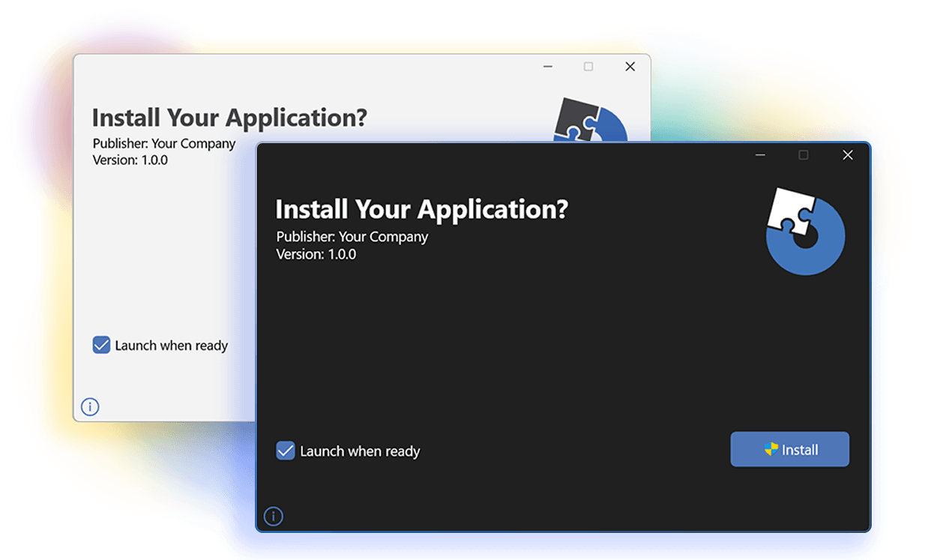Click the Install Your Application heading in dark window
Image resolution: width=934 pixels, height=560 pixels.
(421, 209)
